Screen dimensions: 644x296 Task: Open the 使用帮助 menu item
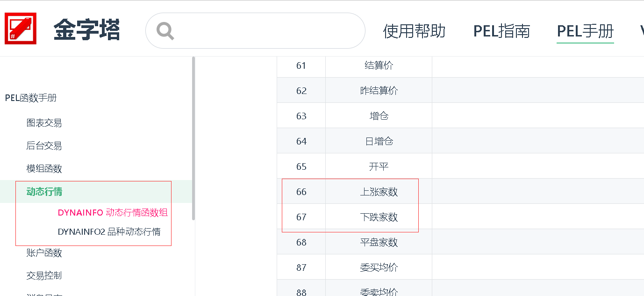(x=414, y=31)
